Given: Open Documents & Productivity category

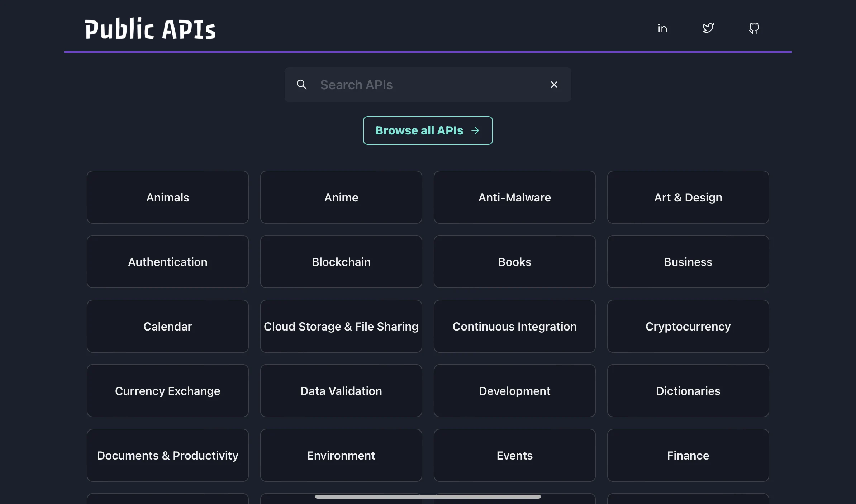Looking at the screenshot, I should click(168, 455).
